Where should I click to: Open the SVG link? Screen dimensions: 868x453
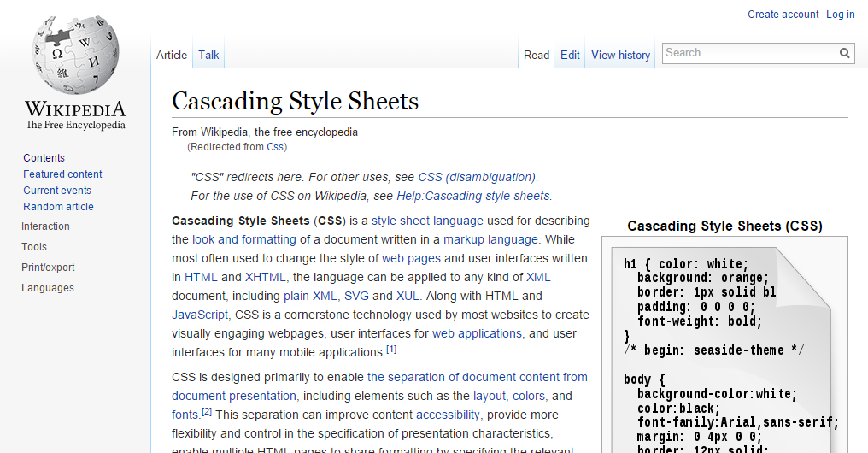click(356, 296)
